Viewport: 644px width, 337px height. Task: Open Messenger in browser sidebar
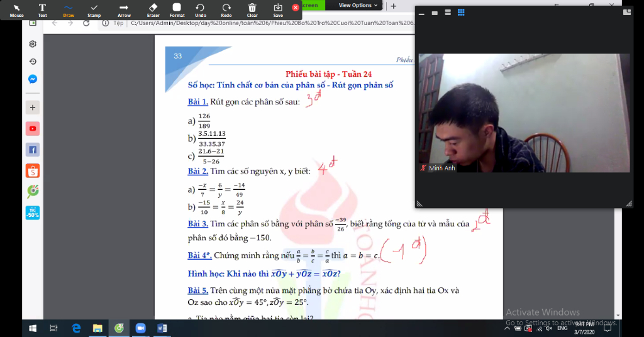coord(33,79)
